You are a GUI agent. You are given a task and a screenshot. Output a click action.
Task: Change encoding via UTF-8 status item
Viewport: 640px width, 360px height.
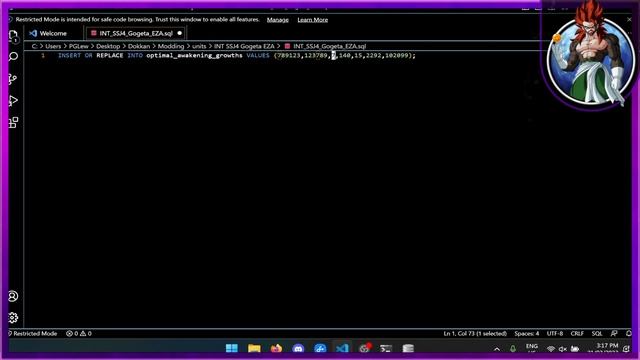point(555,333)
